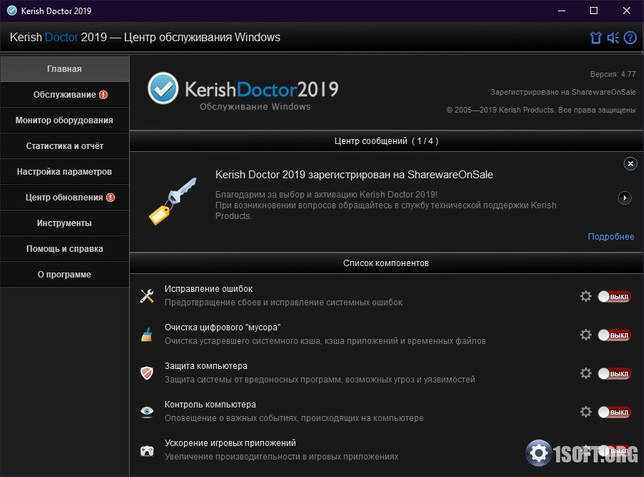The height and width of the screenshot is (477, 644).
Task: Maximize the Kerish Doctor window
Action: 594,11
